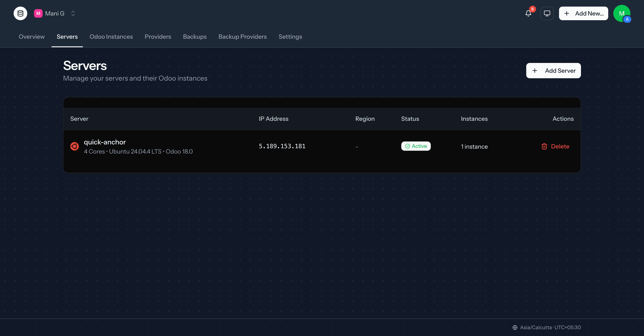Go to the Overview tab
Screen dimensions: 644x336
(x=32, y=37)
